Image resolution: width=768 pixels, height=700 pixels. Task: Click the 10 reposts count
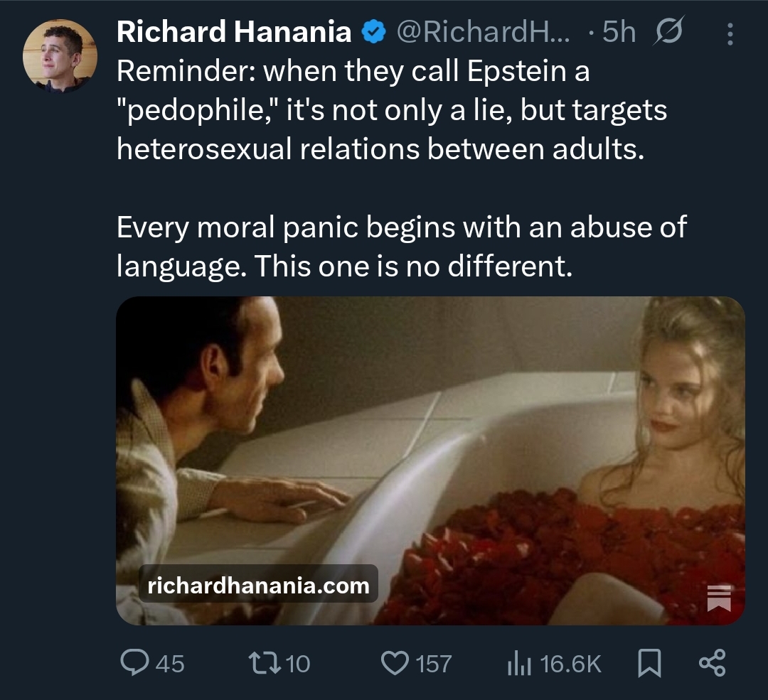tap(297, 664)
